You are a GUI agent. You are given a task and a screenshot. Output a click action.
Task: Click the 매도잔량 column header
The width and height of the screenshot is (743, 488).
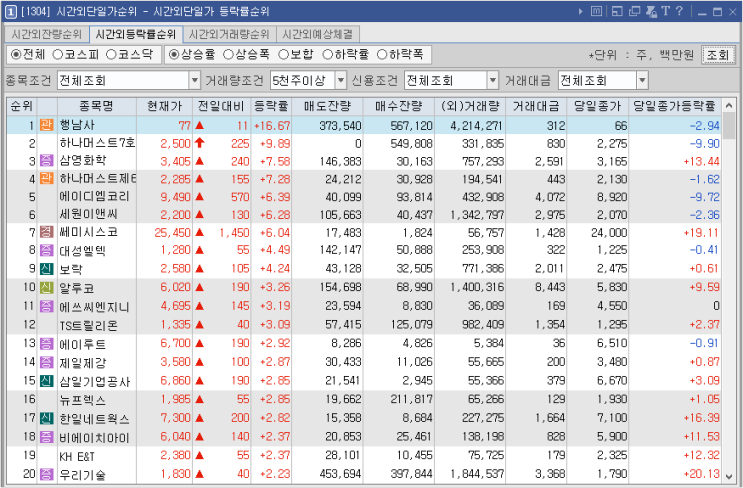(x=327, y=106)
